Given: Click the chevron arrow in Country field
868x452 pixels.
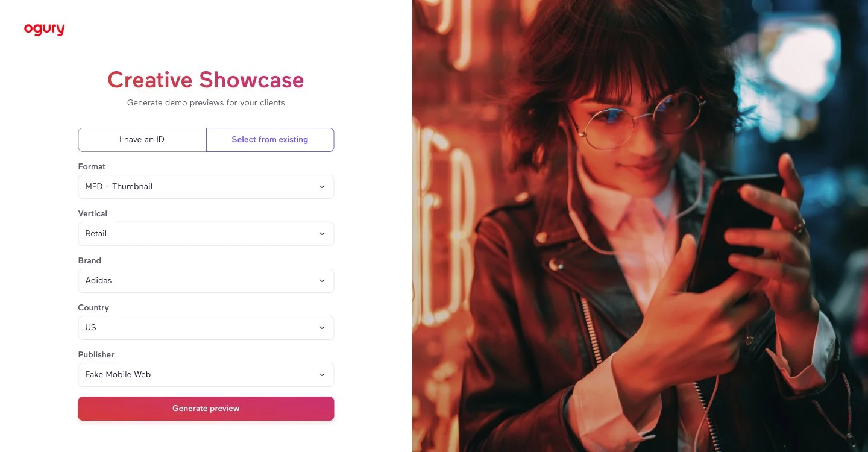Looking at the screenshot, I should [322, 328].
